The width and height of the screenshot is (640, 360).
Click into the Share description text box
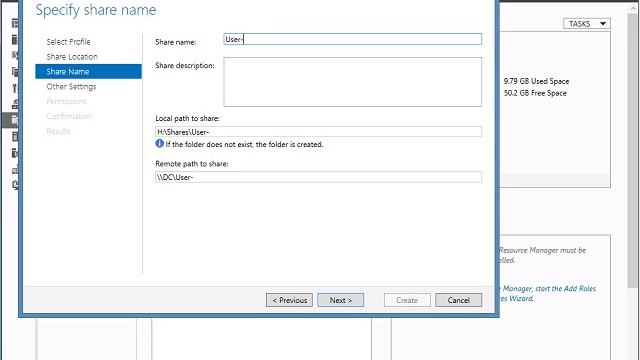[x=353, y=82]
